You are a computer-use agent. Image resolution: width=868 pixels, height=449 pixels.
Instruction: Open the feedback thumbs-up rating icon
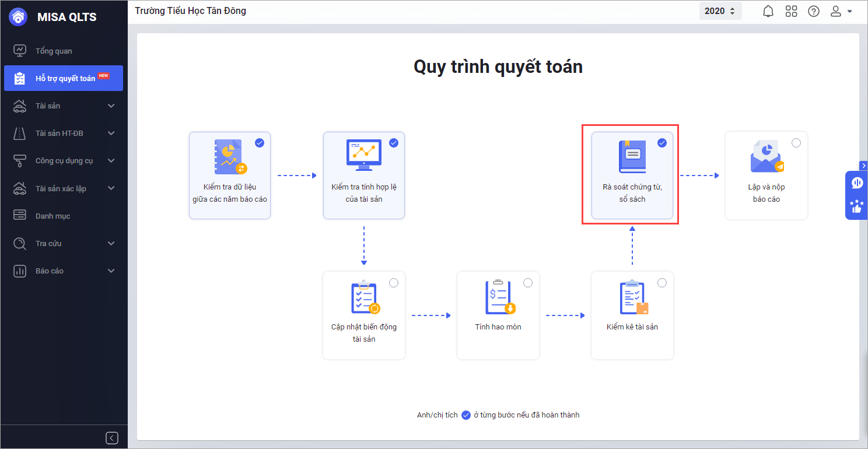[857, 206]
